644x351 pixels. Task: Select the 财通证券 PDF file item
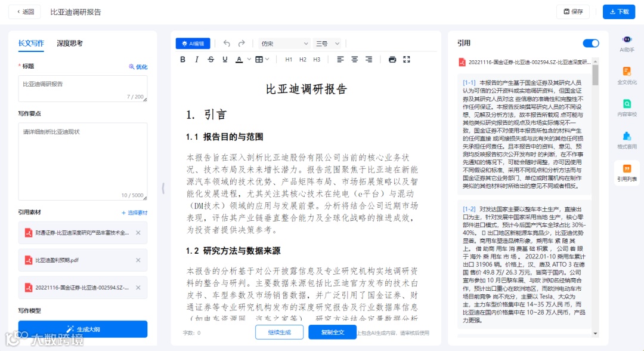point(82,233)
